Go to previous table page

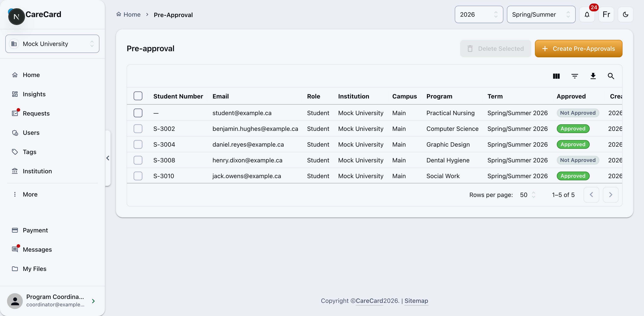(591, 195)
